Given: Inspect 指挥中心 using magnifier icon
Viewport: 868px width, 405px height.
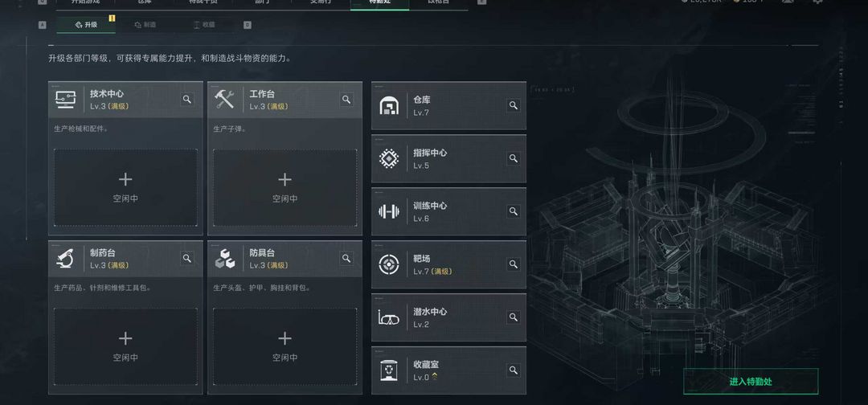Looking at the screenshot, I should tap(513, 158).
